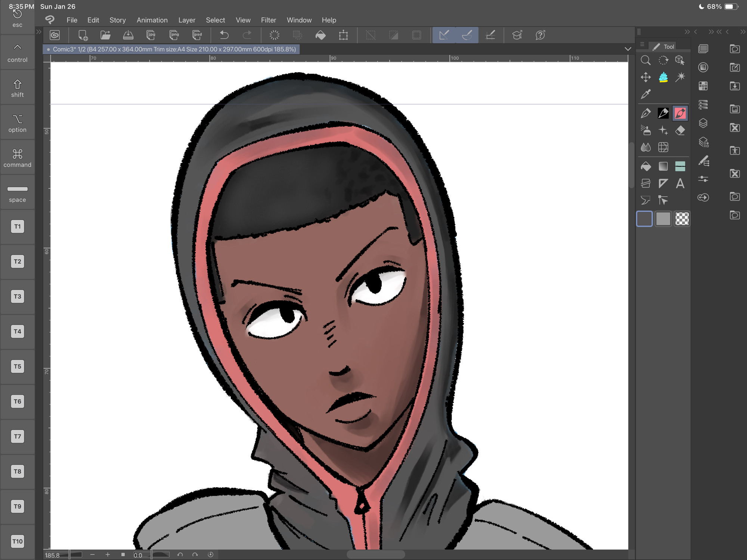Select the Balloon tool
The height and width of the screenshot is (560, 747).
click(x=645, y=201)
